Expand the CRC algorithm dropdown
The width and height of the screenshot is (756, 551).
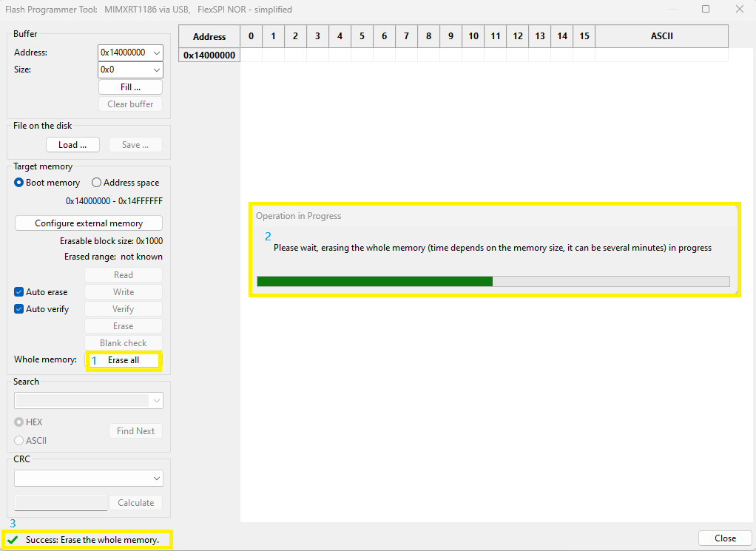point(156,479)
